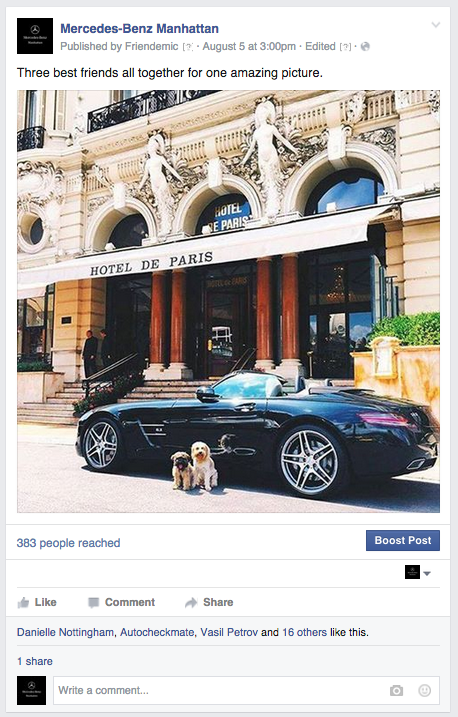
Task: Expand the post options chevron menu
Action: pyautogui.click(x=436, y=25)
